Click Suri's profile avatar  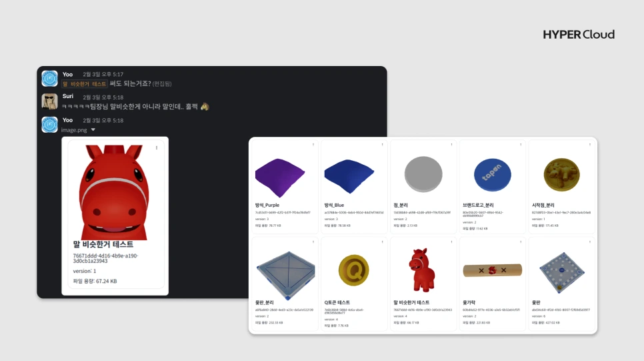click(x=50, y=101)
